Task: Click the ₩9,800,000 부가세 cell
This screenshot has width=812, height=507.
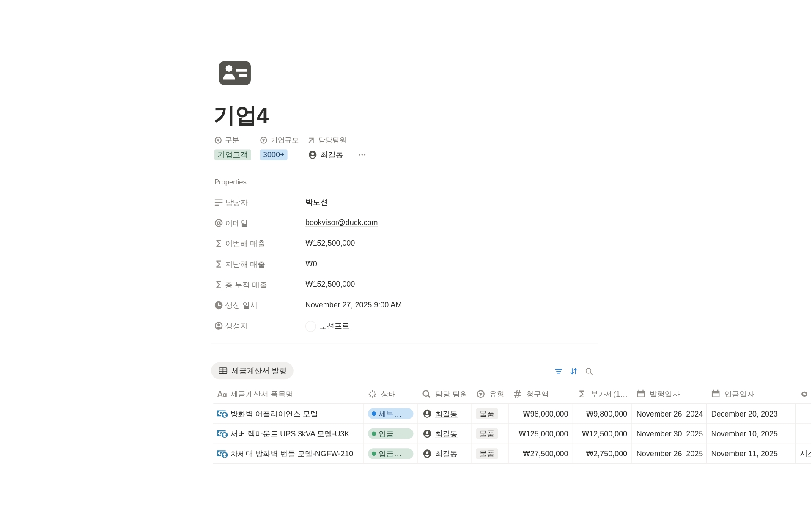Action: (x=602, y=414)
